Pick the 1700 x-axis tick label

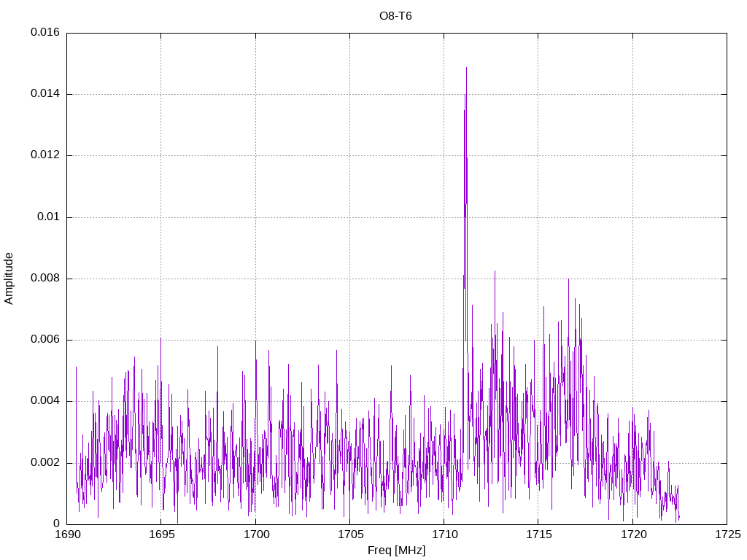pyautogui.click(x=255, y=535)
